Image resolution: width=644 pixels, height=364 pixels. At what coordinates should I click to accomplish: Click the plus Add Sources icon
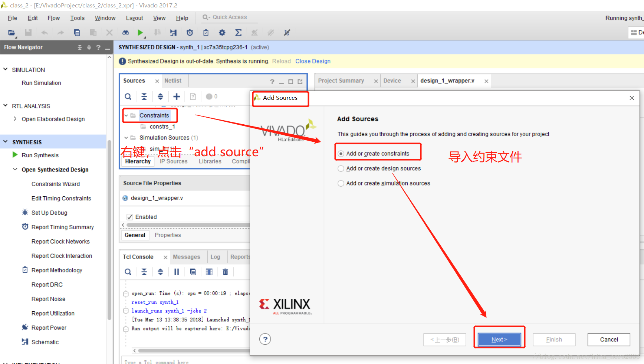177,96
